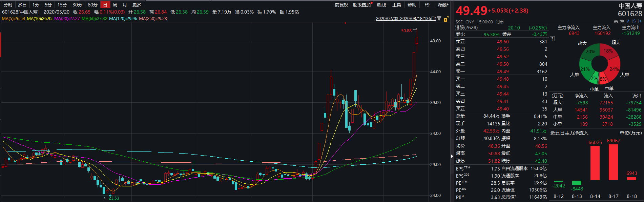This screenshot has width=644, height=202.
Task: Open the pencil note edit icon
Action: [628, 21]
